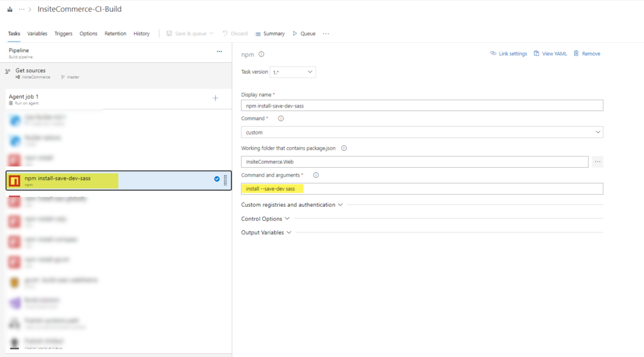The image size is (644, 357).
Task: Open the Variables tab
Action: point(37,34)
